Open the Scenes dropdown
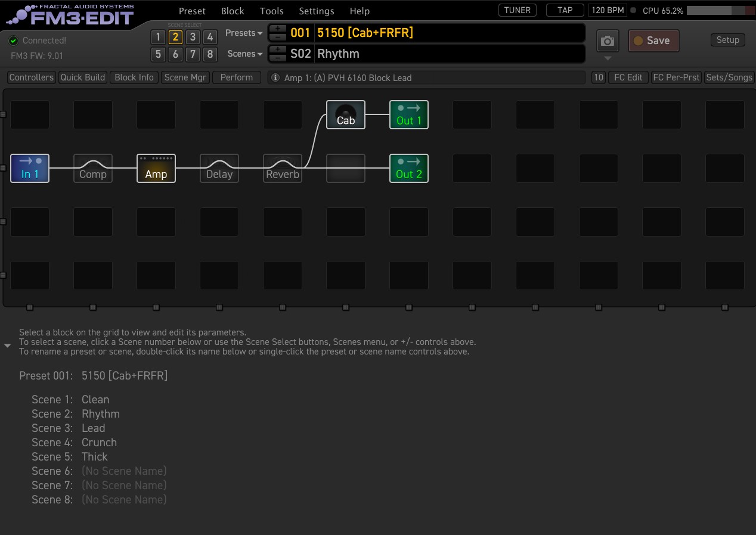Screen dimensions: 756x535 point(245,54)
